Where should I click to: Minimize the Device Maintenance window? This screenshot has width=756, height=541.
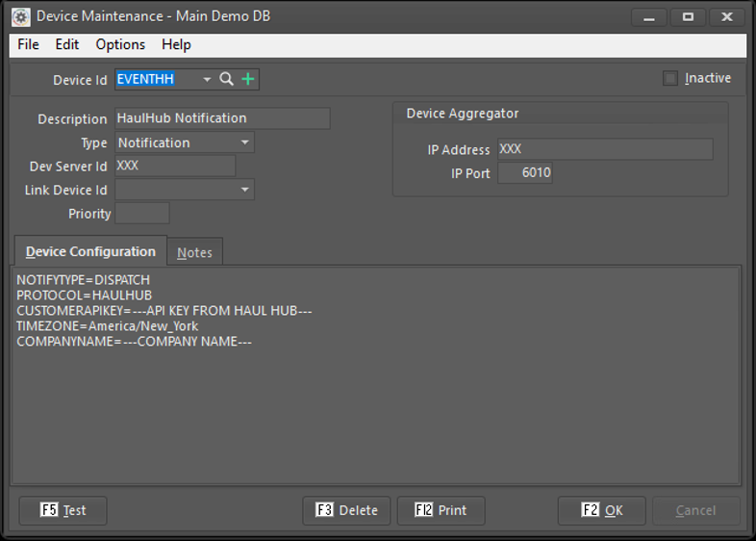pos(649,17)
